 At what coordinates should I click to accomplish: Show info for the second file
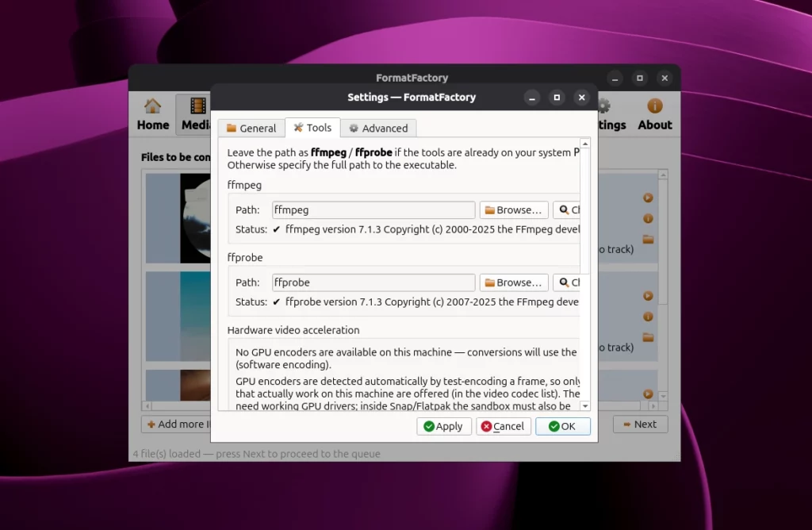(x=648, y=317)
